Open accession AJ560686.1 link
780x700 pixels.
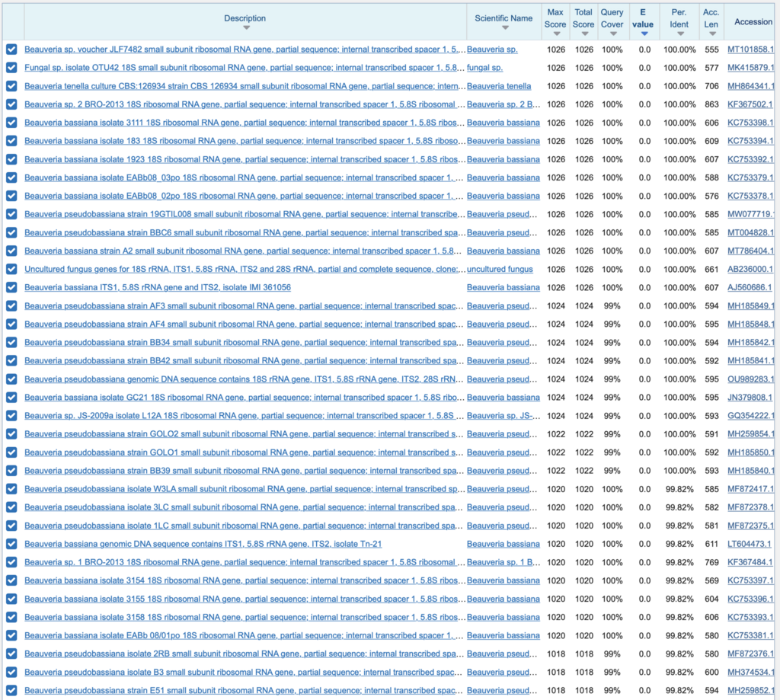click(750, 288)
